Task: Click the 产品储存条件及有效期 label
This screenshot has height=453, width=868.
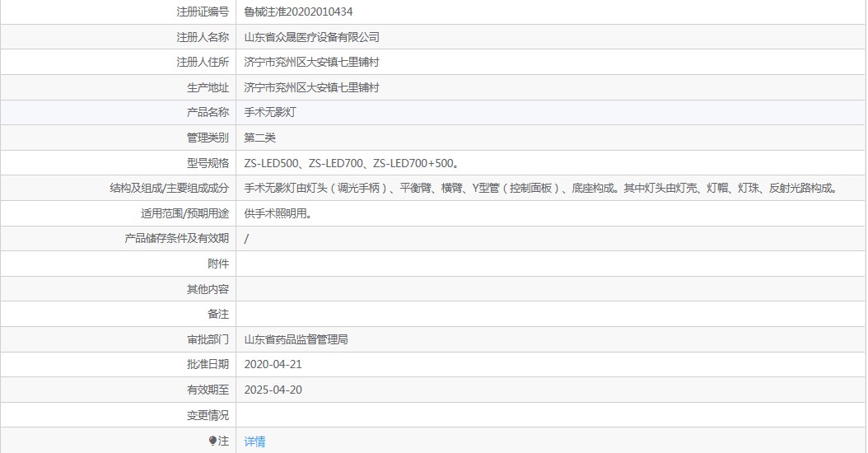Action: (176, 238)
